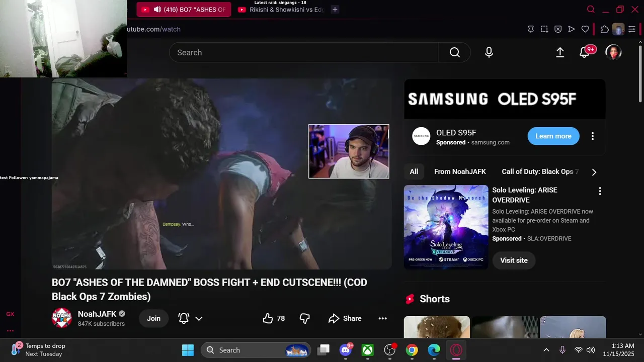The image size is (644, 362).
Task: Click the Opera profile picture icon
Action: click(x=618, y=29)
